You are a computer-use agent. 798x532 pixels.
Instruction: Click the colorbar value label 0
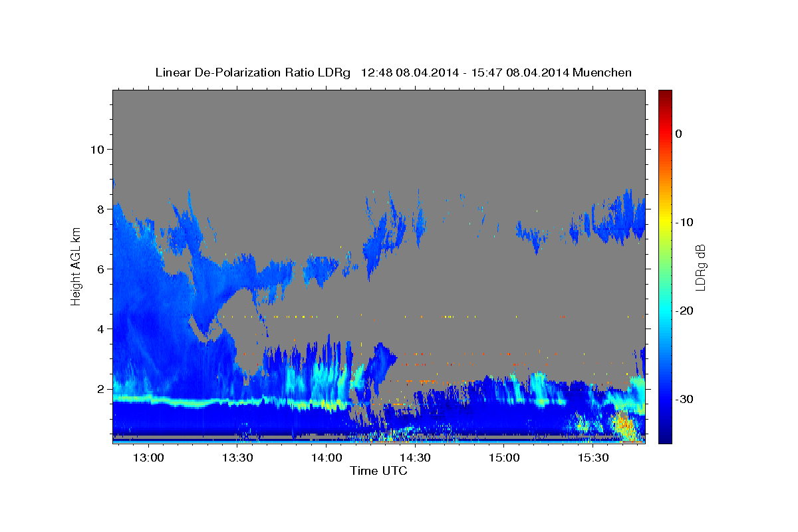(679, 134)
